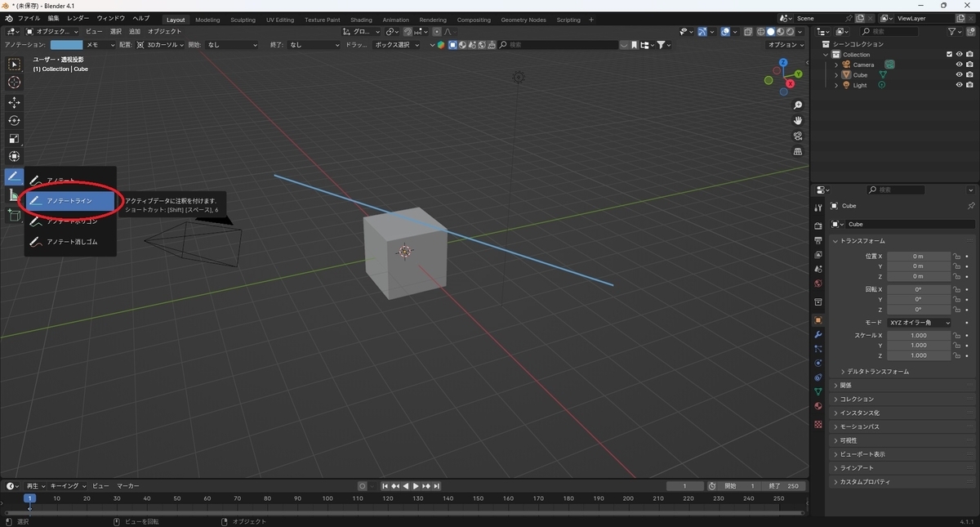
Task: Open the XYZ オイラー角 mode dropdown
Action: click(920, 323)
